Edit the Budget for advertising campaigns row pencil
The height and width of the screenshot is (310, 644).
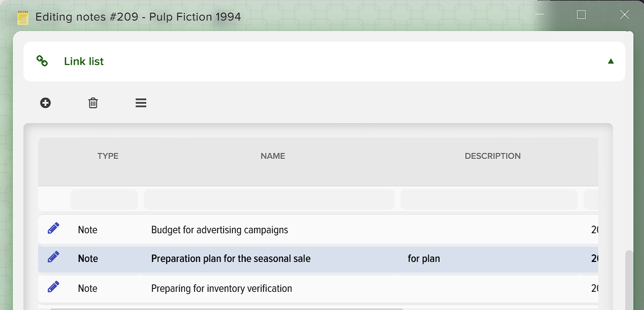click(53, 229)
